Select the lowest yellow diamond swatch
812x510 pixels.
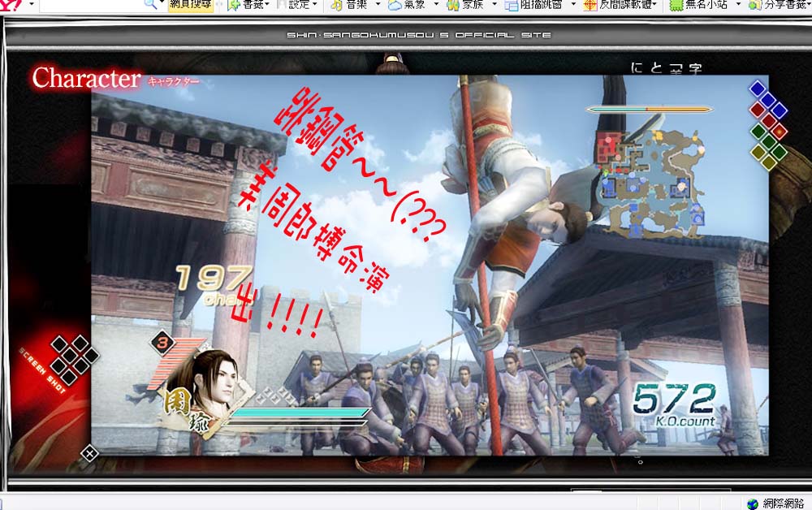[768, 162]
